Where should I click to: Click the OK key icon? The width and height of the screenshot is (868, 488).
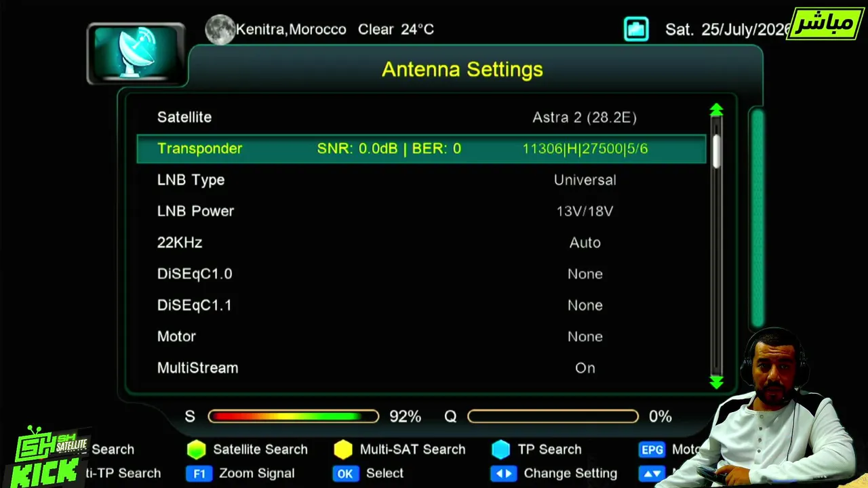pos(345,474)
